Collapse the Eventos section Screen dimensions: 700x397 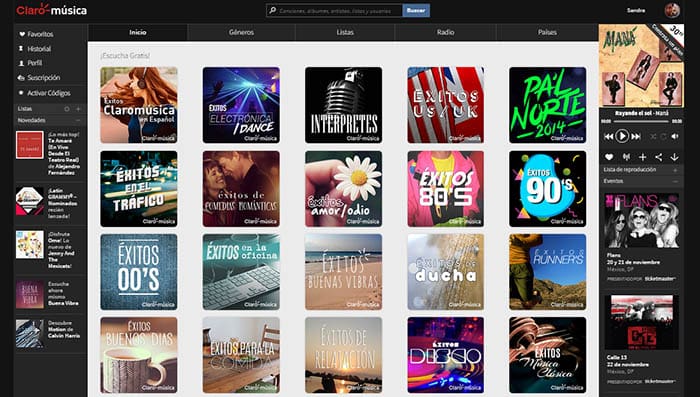tap(675, 181)
